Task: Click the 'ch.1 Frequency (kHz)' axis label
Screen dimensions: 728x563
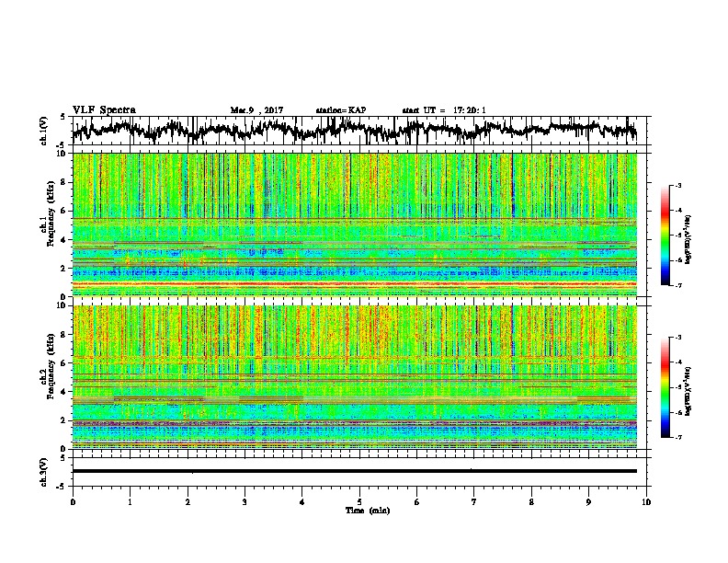Action: [x=47, y=214]
